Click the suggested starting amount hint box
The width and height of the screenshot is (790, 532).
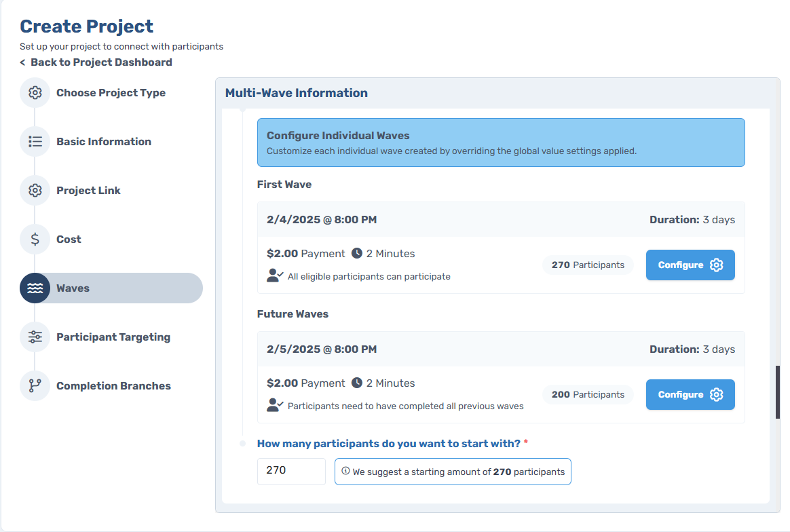point(453,472)
